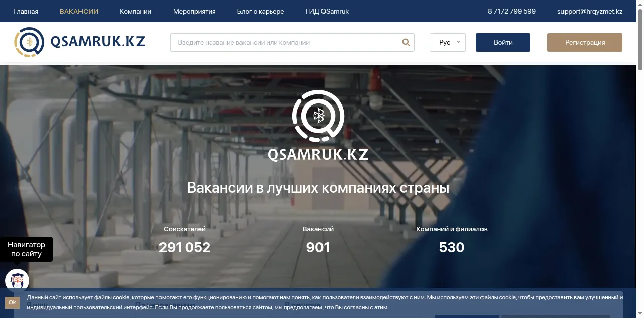Open the Компании menu item
644x318 pixels.
(x=135, y=11)
